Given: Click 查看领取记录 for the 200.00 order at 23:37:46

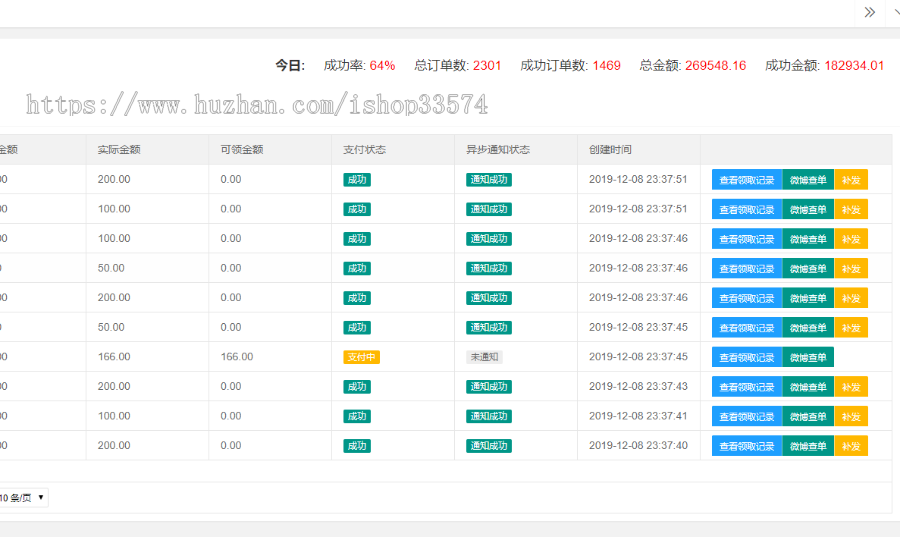Looking at the screenshot, I should [x=746, y=298].
